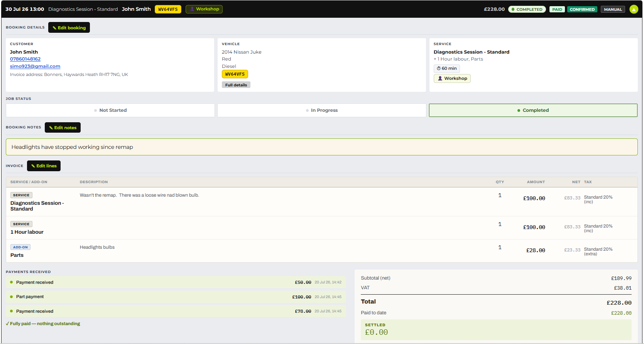Select the Diagnostics Session - Standard invoice line
This screenshot has width=644, height=344.
click(x=322, y=202)
